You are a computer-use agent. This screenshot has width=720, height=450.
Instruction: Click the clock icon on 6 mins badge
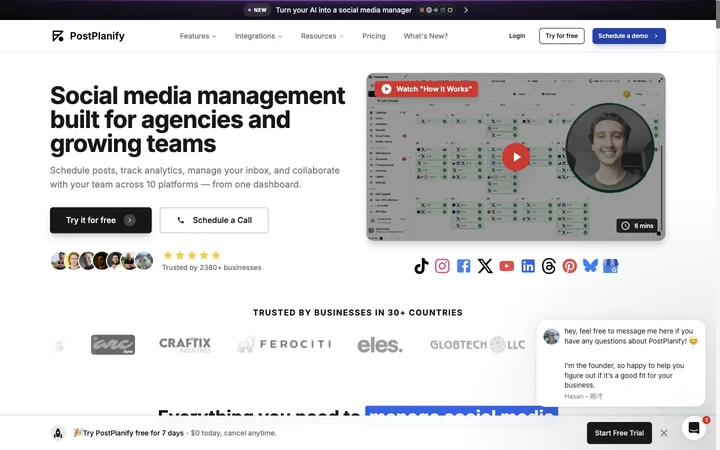click(x=625, y=225)
